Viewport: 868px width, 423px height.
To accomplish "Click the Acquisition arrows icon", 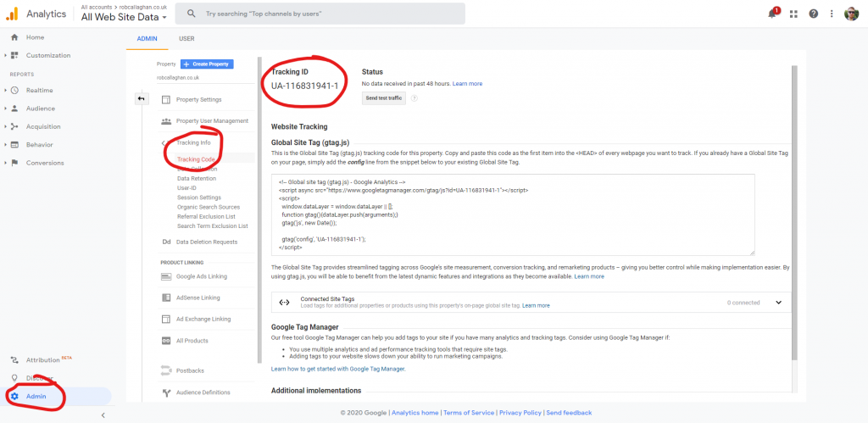I will point(15,127).
